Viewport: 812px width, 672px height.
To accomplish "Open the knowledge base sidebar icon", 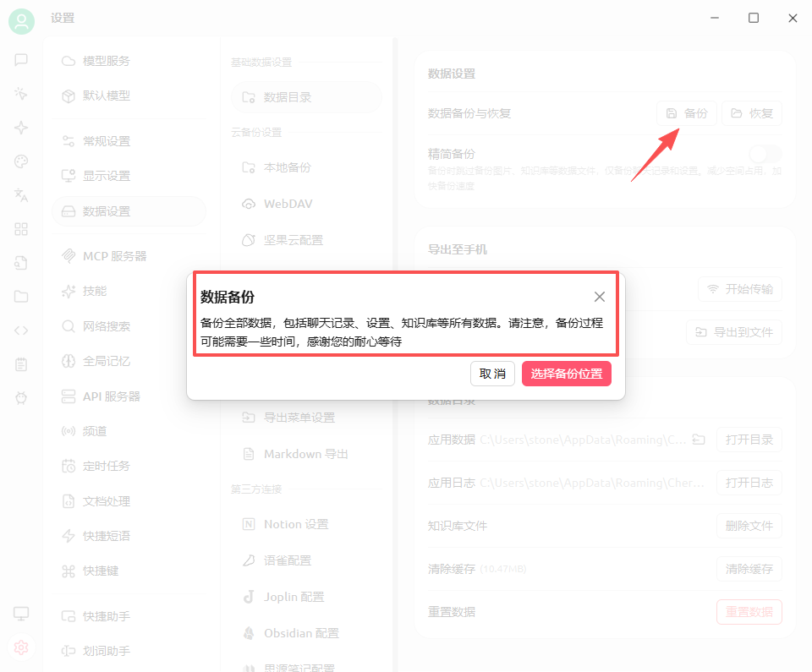I will [21, 263].
